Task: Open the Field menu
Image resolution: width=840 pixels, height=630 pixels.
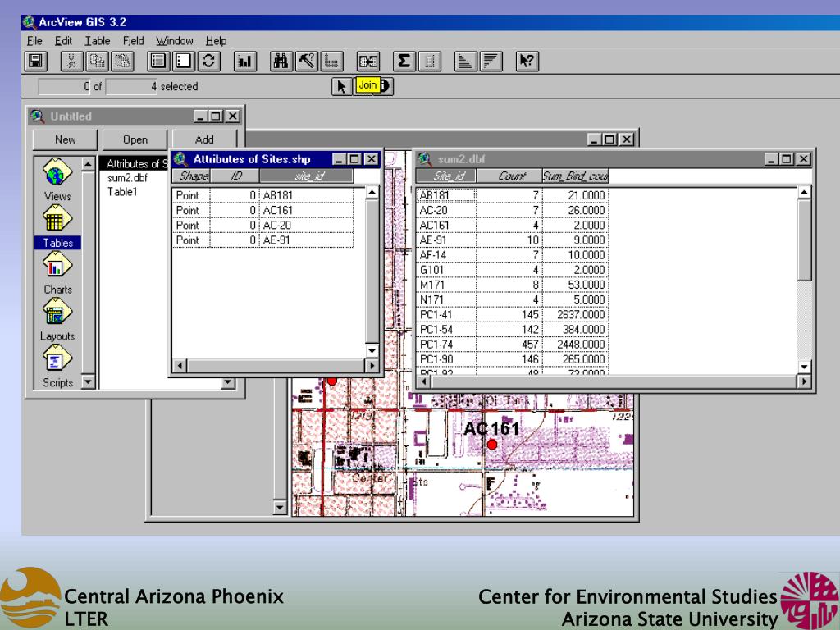Action: [133, 41]
